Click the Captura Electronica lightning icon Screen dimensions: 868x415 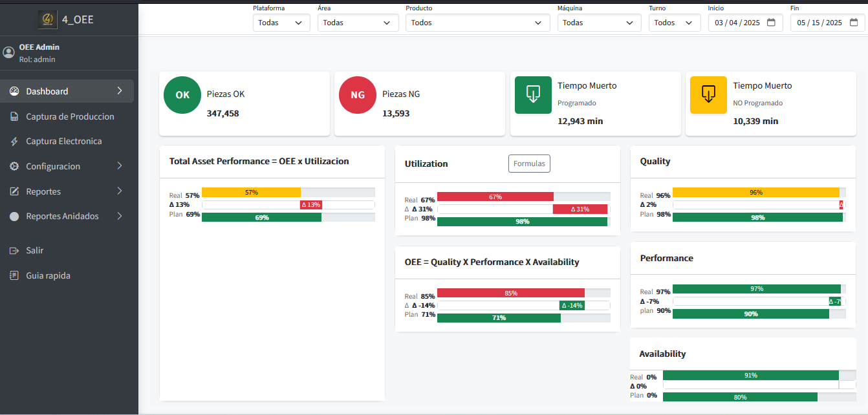coord(14,142)
